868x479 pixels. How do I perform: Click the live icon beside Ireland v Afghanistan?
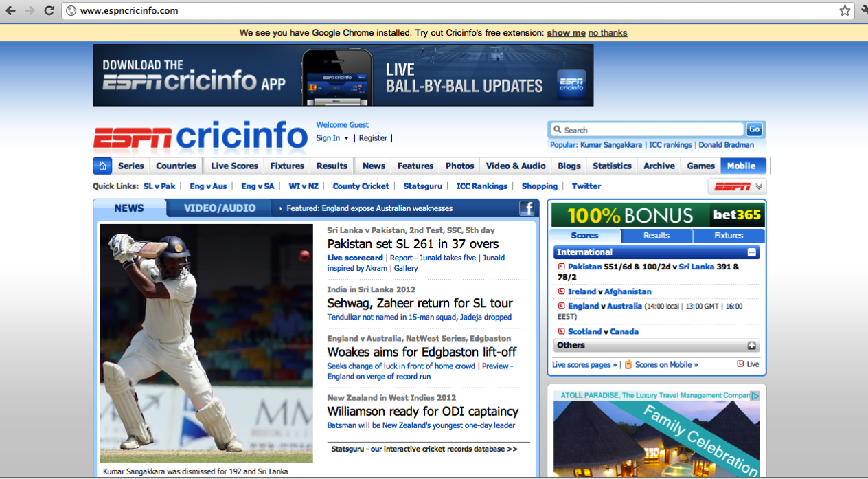tap(561, 291)
